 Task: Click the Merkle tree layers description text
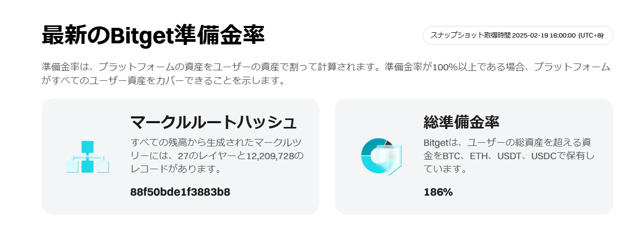click(217, 156)
